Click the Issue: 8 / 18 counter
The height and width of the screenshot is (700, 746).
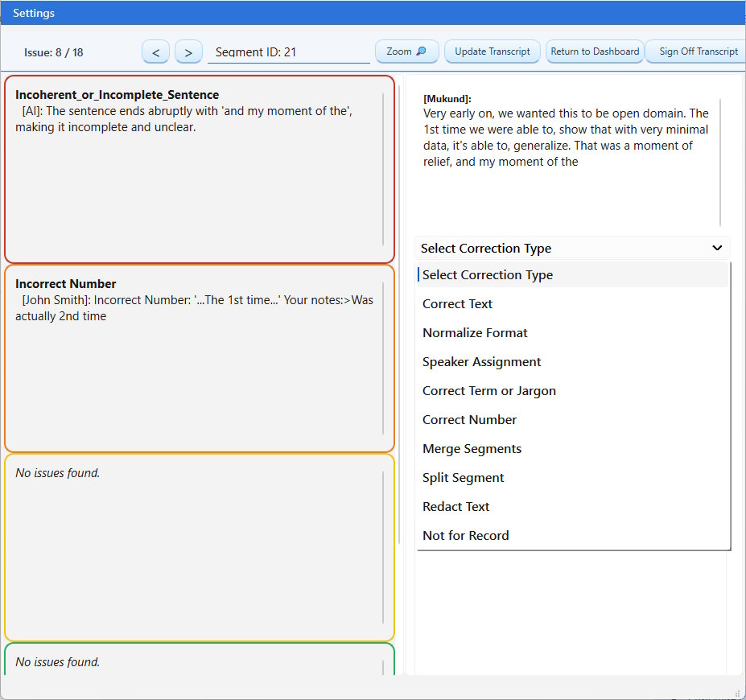(x=54, y=52)
